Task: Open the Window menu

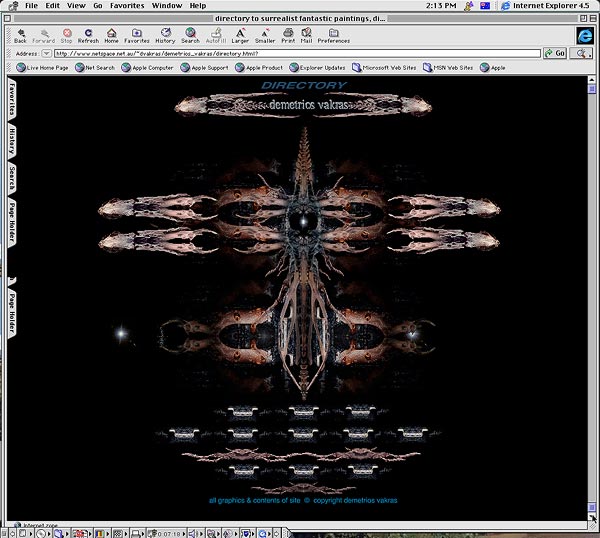Action: pos(167,6)
